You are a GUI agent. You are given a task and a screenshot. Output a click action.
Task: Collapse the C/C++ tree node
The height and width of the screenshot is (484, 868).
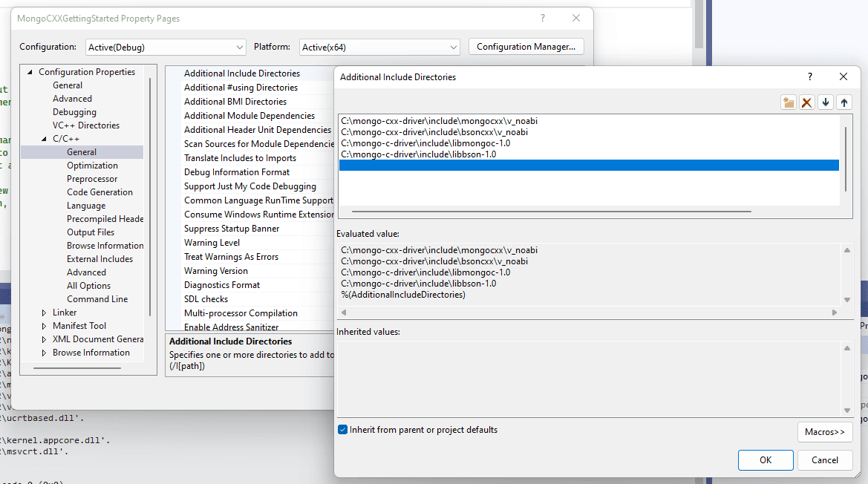pyautogui.click(x=44, y=139)
